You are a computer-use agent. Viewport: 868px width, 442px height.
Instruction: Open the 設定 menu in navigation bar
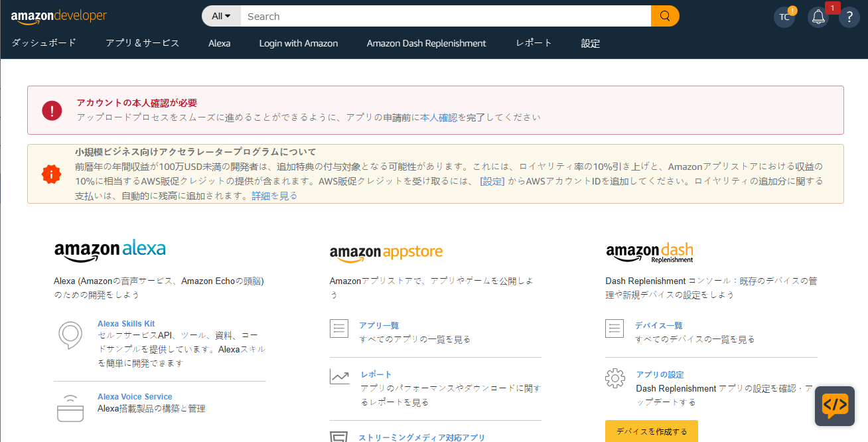[591, 43]
